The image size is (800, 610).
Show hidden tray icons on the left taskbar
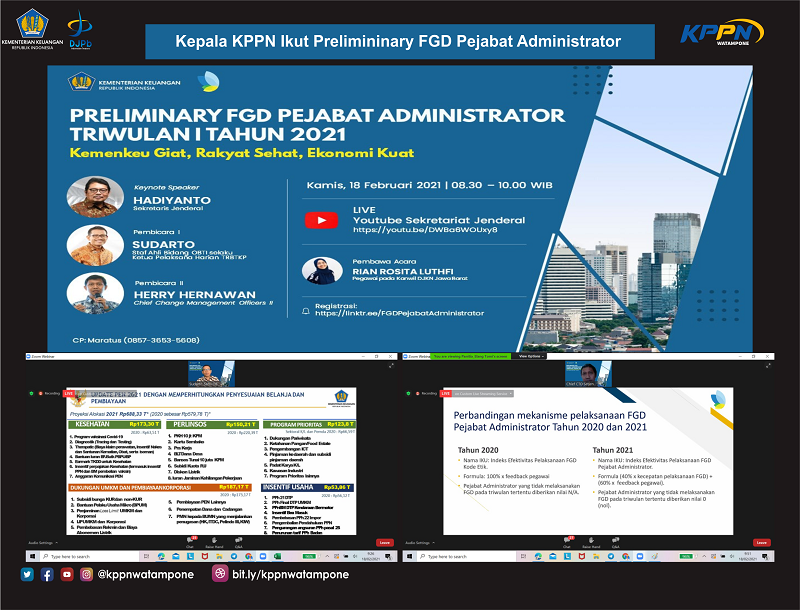coord(327,556)
